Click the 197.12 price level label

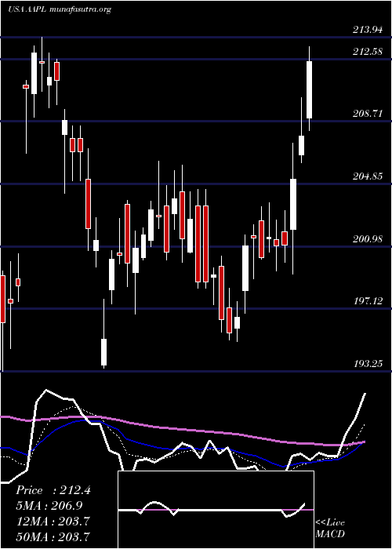coord(367,301)
